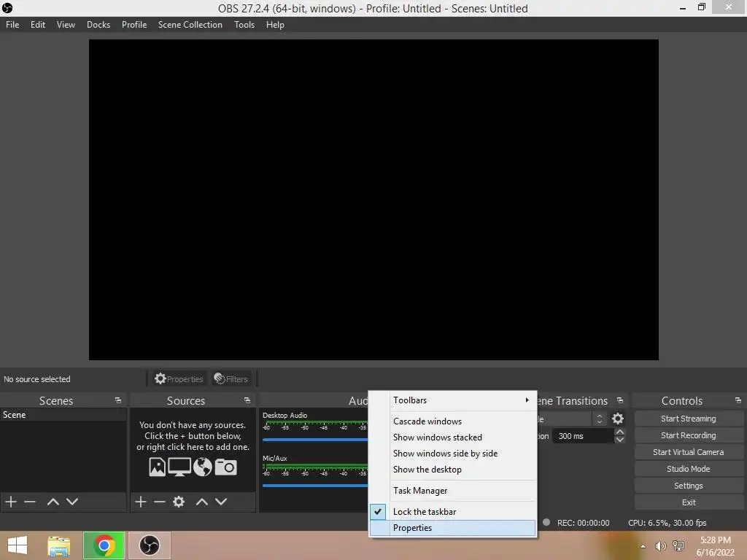Open the Help menu
The height and width of the screenshot is (560, 747).
(x=275, y=25)
